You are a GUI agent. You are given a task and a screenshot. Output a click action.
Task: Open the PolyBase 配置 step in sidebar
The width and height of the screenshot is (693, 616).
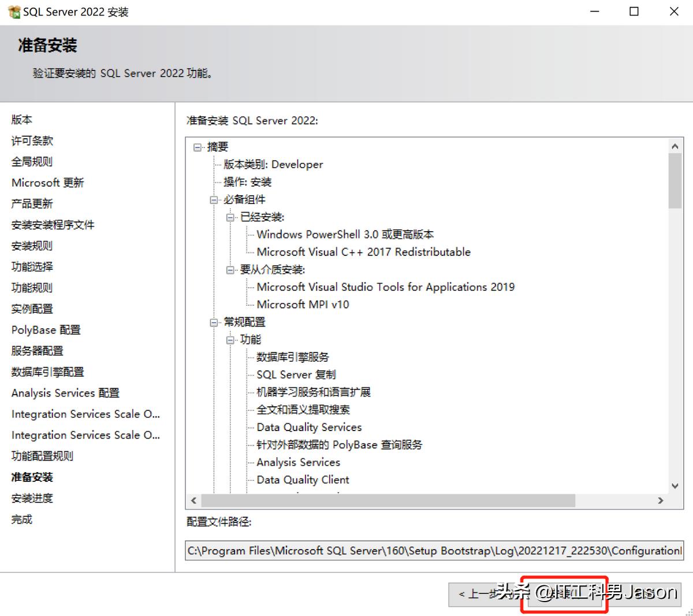(x=46, y=329)
